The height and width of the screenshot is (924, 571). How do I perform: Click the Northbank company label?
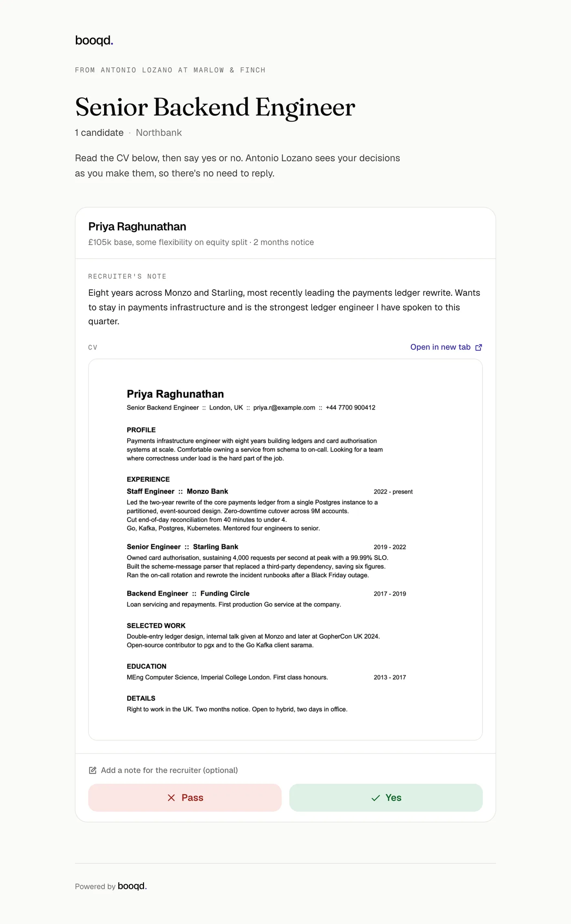pyautogui.click(x=159, y=133)
